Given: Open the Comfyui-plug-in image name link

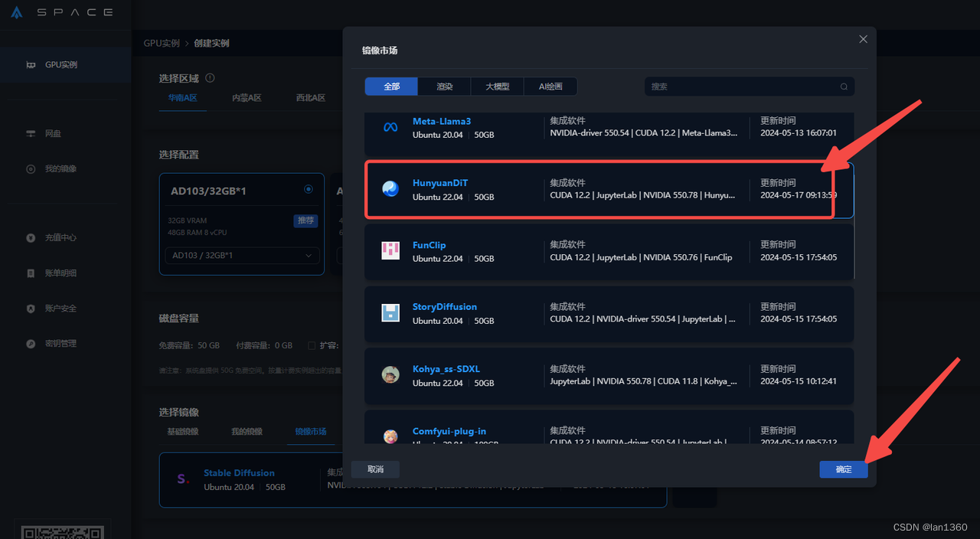Looking at the screenshot, I should (449, 431).
